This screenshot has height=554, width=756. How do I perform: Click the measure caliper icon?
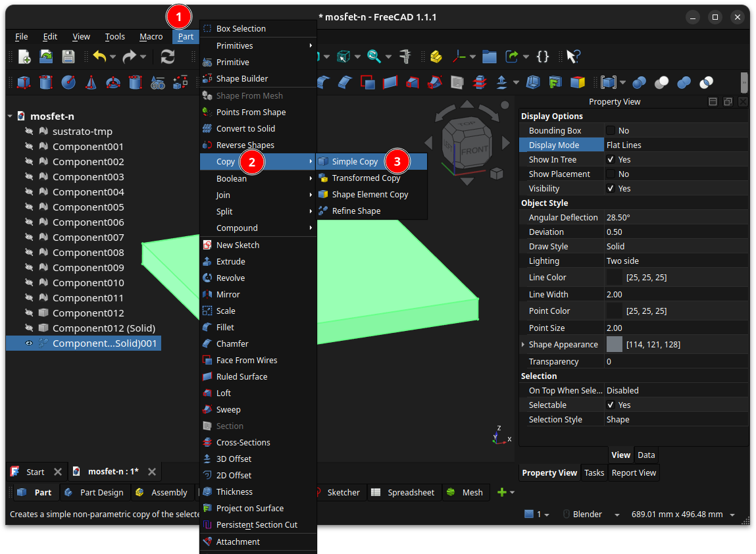405,57
